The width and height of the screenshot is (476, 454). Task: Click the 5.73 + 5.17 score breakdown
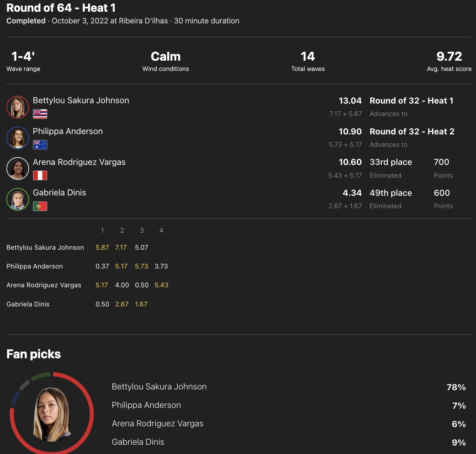[345, 145]
